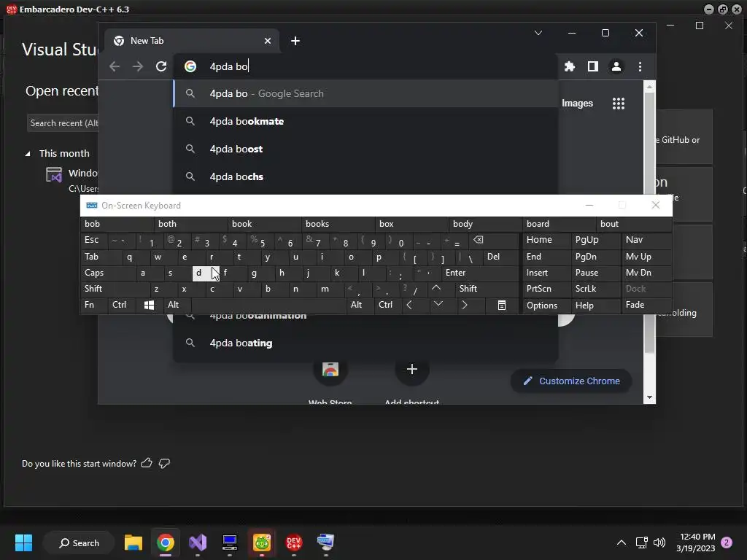Toggle the left Ctrl key on On-Screen Keyboard
Image resolution: width=747 pixels, height=560 pixels.
[x=122, y=306]
